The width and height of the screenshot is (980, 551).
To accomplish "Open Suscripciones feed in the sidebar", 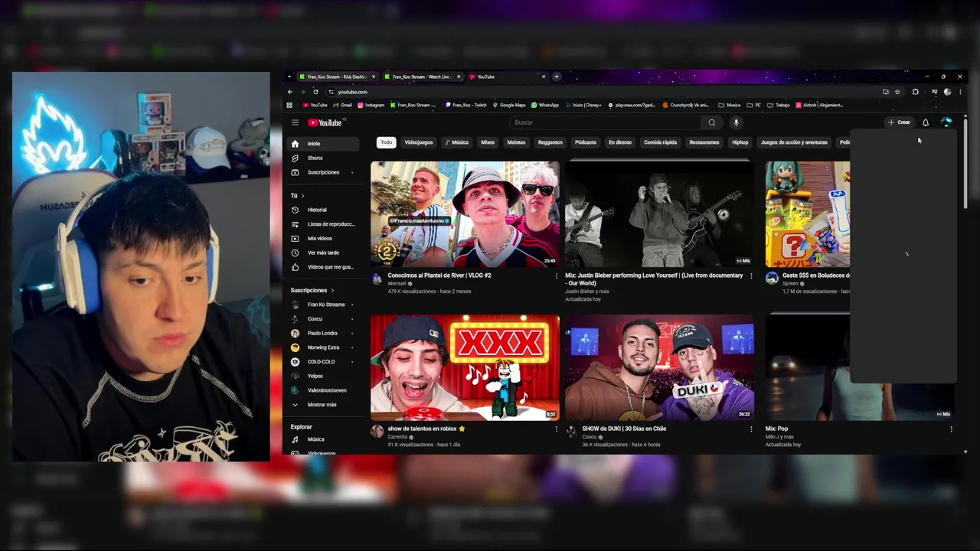I will [324, 172].
